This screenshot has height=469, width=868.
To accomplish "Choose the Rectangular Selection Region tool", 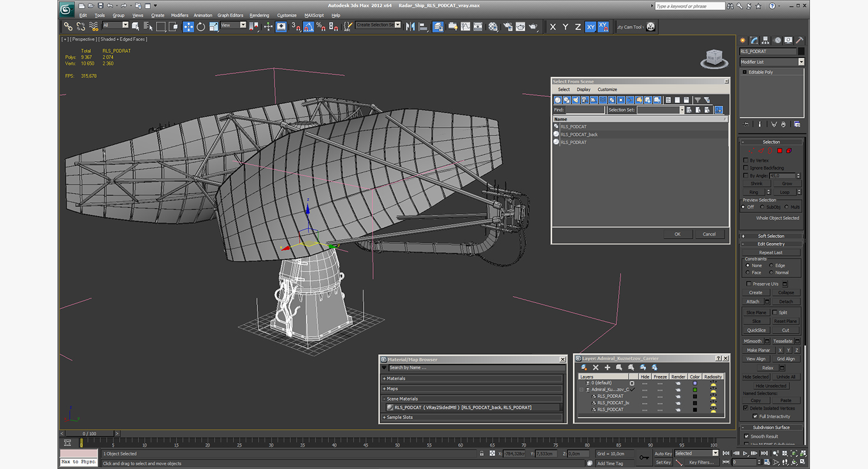I will (x=161, y=26).
